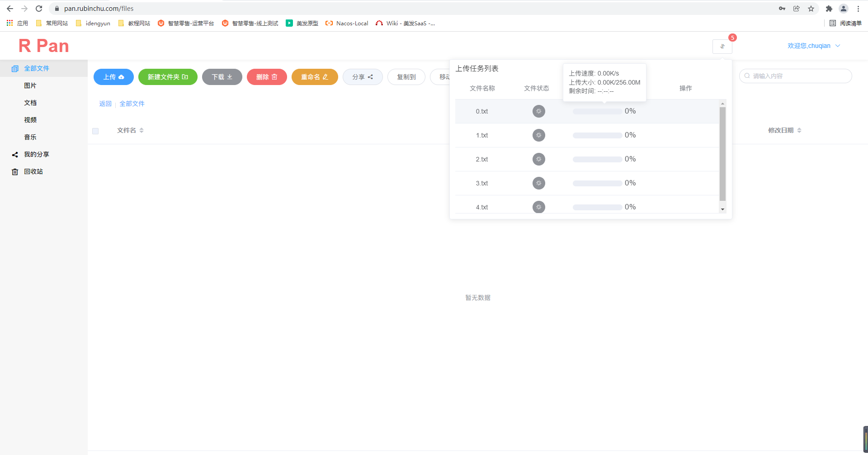Click status icon for 0.txt
This screenshot has height=455, width=868.
(538, 111)
